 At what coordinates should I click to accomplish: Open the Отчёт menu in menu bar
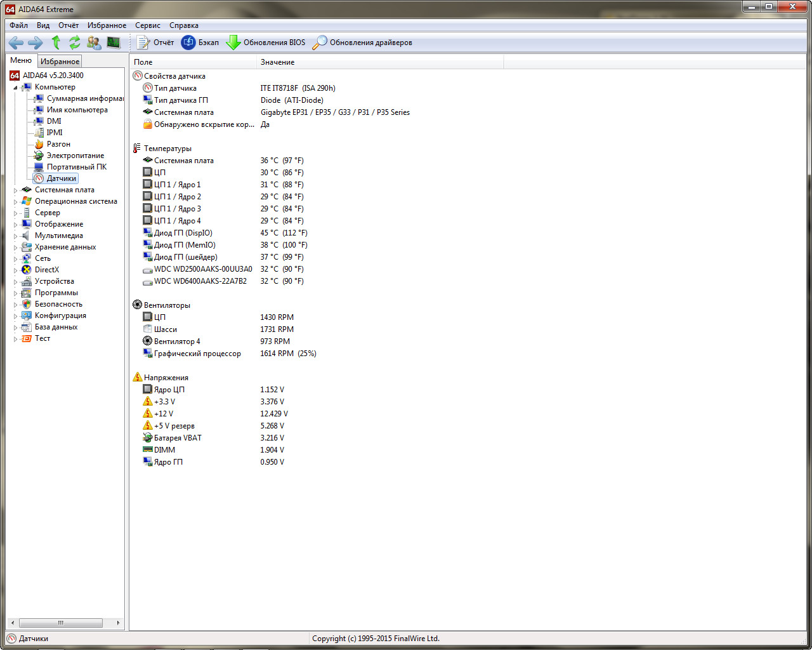69,25
